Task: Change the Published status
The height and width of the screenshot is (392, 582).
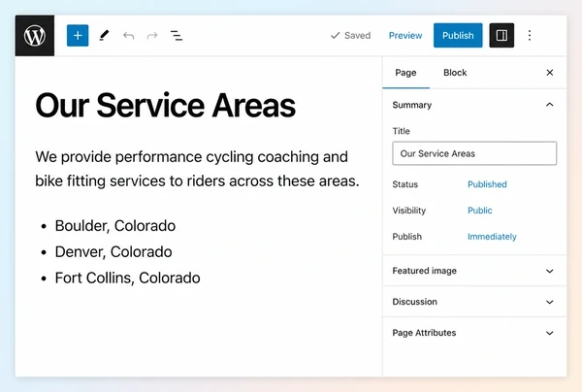Action: pos(487,184)
